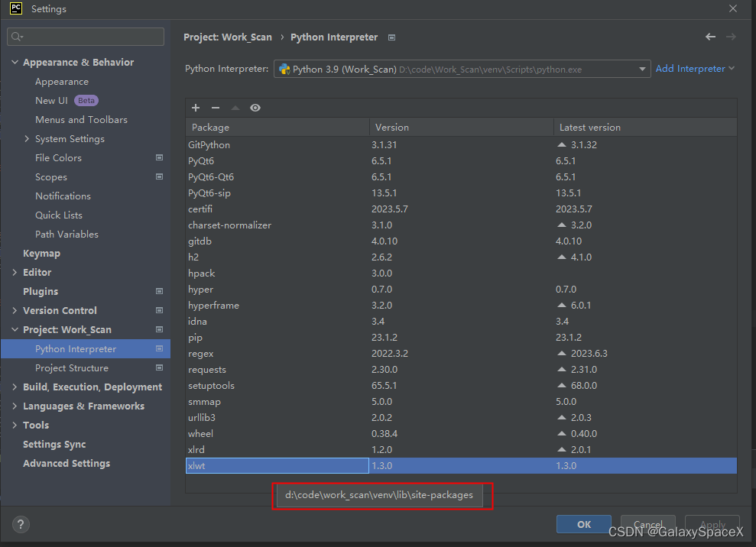Click the project-level icon beside Plugins

[159, 291]
